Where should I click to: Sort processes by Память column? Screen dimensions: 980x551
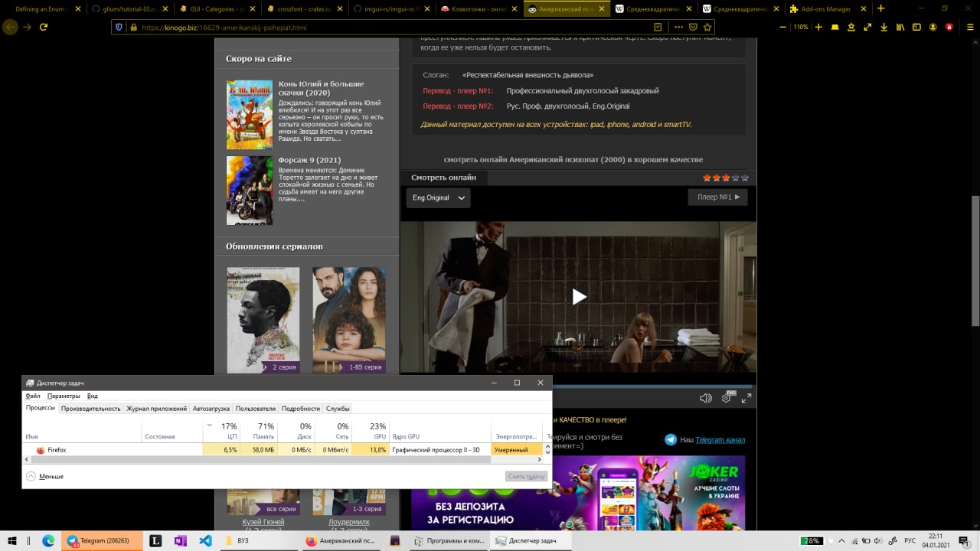(260, 431)
